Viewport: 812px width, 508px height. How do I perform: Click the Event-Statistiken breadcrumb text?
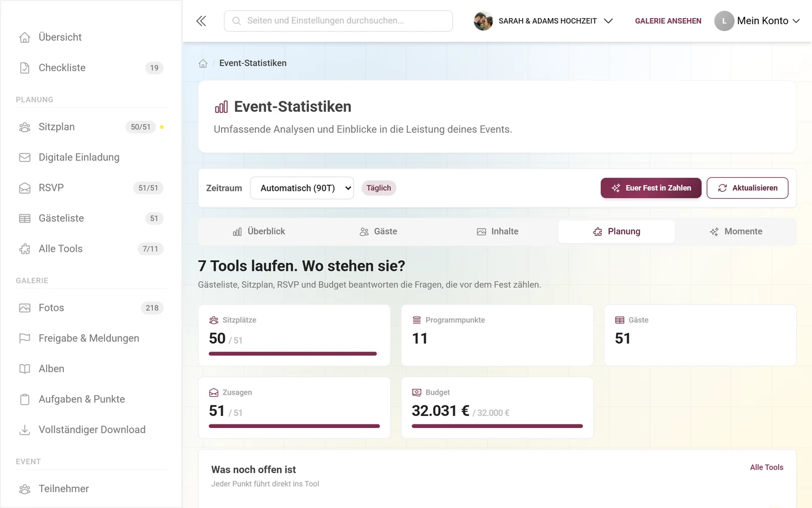[x=253, y=63]
